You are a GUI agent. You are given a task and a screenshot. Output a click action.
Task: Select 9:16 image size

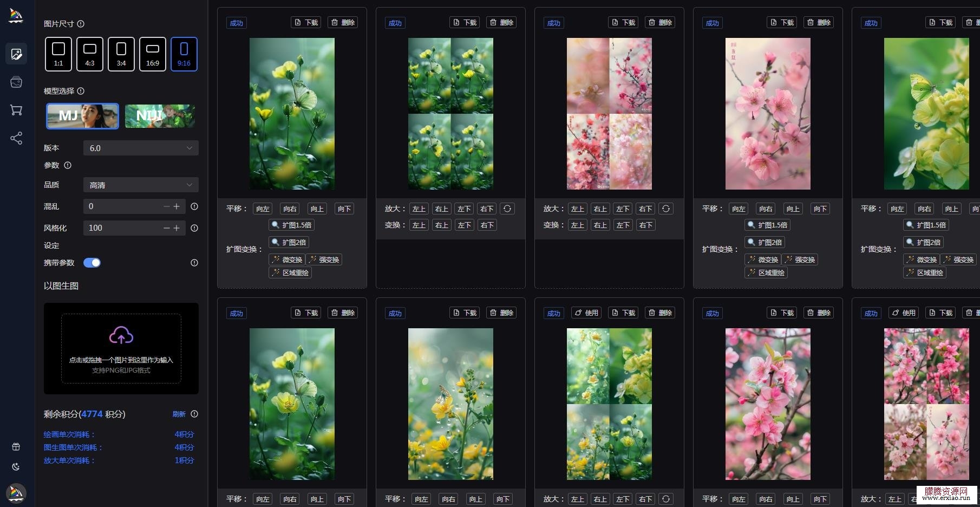coord(184,54)
